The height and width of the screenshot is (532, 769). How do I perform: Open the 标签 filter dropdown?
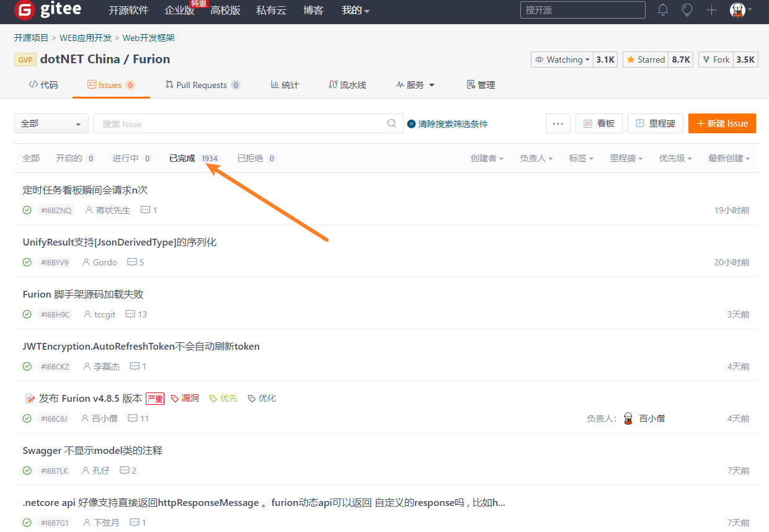coord(581,158)
